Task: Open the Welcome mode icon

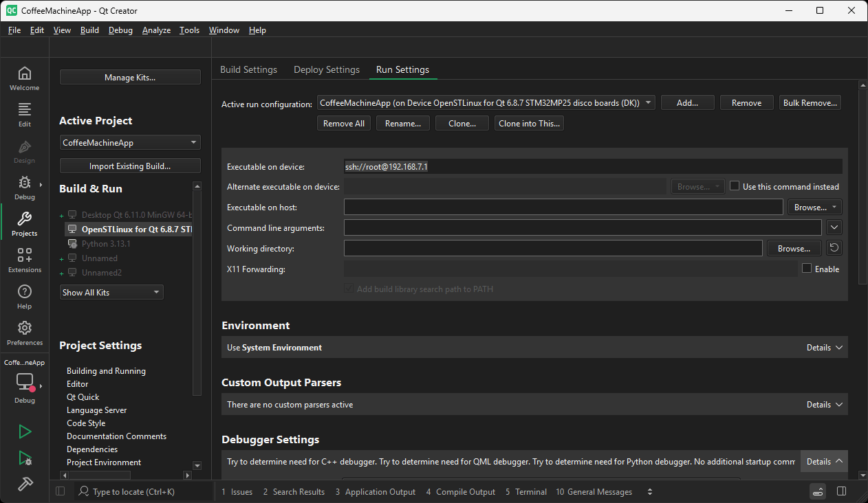Action: 24,76
